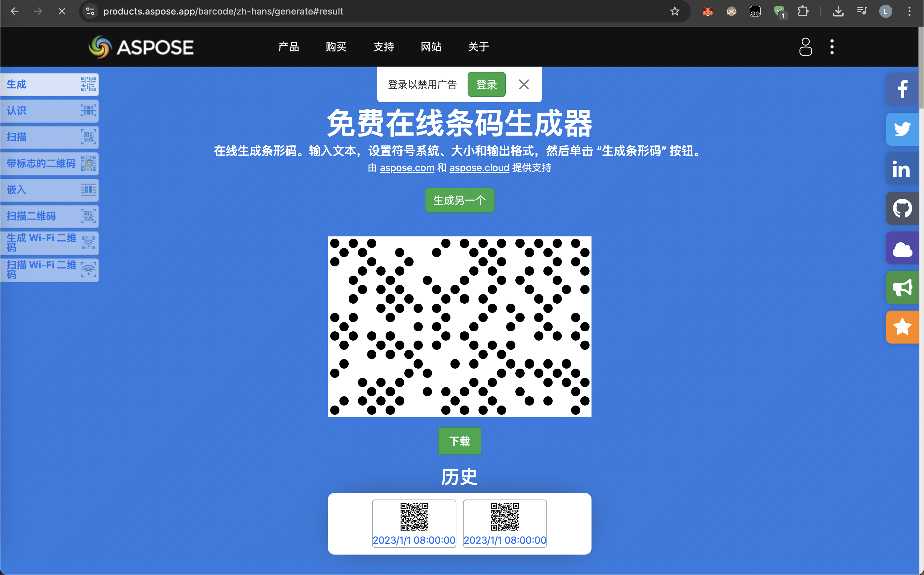Viewport: 924px width, 575px height.
Task: Click the orange star bookmark button
Action: (902, 327)
